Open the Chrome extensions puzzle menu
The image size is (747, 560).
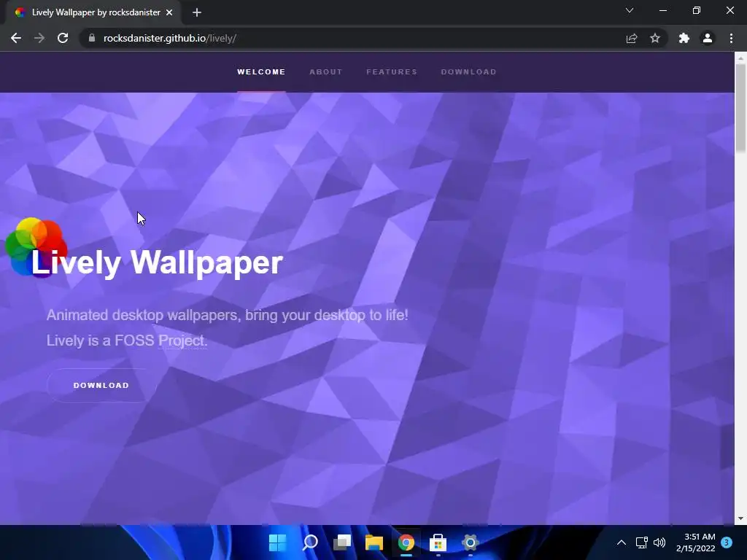[x=684, y=38]
